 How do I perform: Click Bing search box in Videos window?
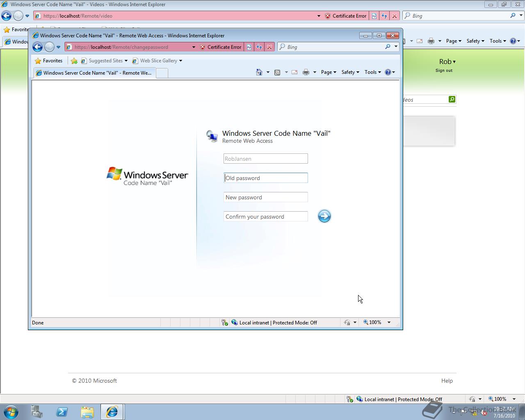[x=456, y=16]
